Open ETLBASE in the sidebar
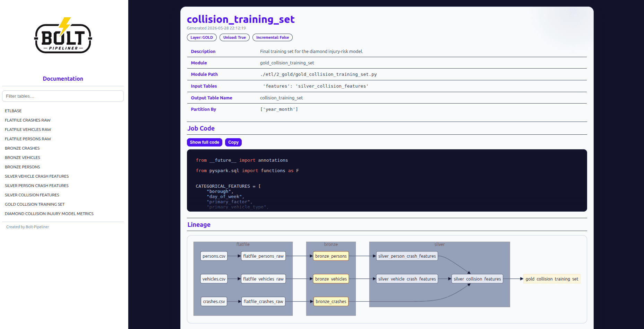The image size is (644, 329). pyautogui.click(x=13, y=111)
